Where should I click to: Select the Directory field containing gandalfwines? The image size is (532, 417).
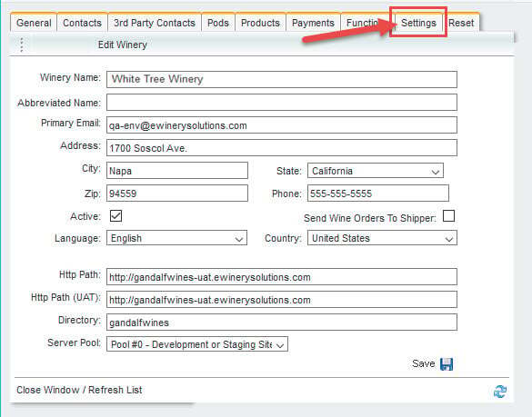[x=282, y=323]
